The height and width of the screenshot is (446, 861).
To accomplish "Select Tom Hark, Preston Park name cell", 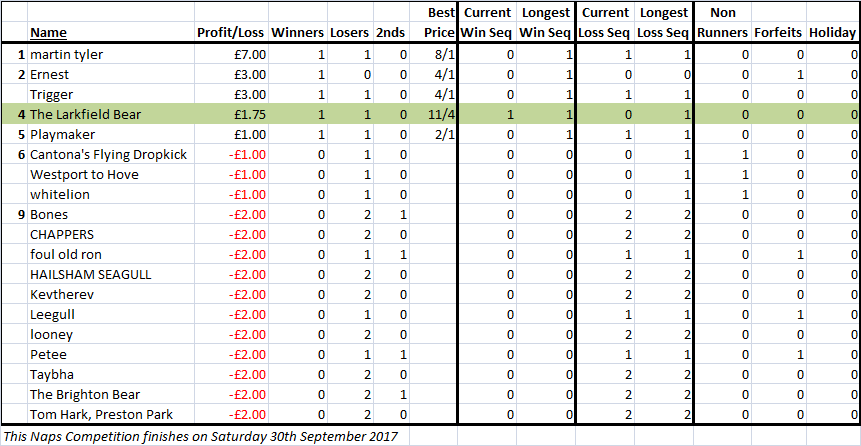I will pyautogui.click(x=110, y=414).
